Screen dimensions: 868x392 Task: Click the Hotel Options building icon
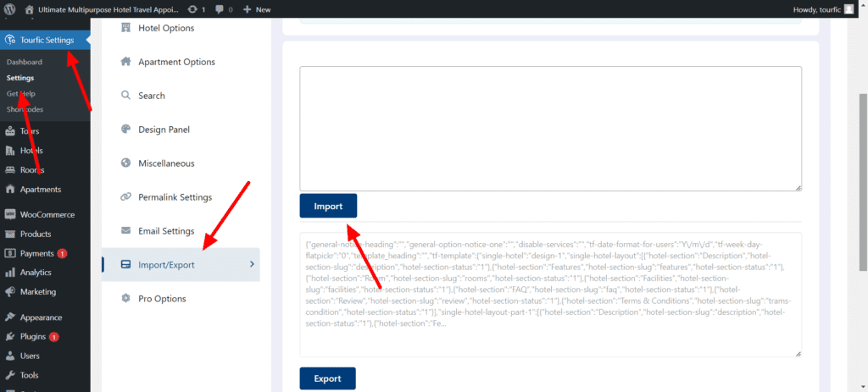click(x=125, y=28)
